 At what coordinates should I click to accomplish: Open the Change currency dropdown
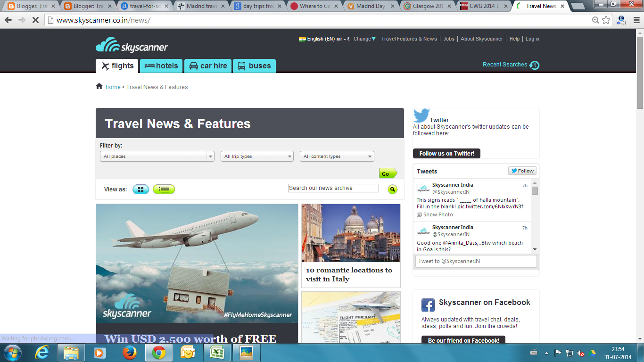[x=364, y=39]
